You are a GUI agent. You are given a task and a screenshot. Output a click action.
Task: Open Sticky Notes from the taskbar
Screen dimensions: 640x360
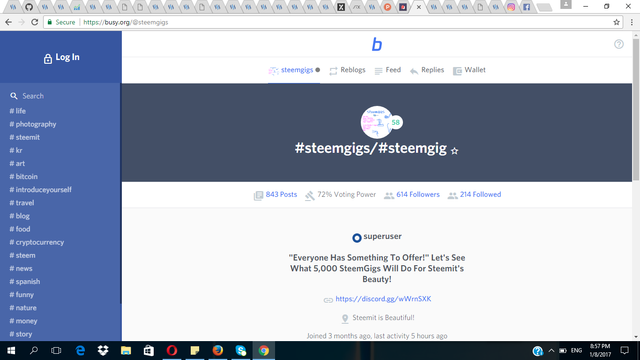click(195, 351)
